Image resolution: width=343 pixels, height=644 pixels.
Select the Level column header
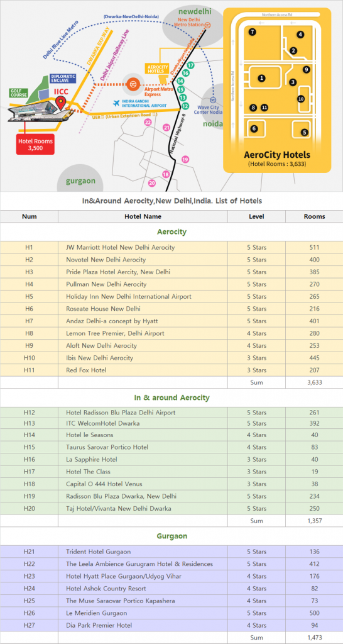(256, 216)
